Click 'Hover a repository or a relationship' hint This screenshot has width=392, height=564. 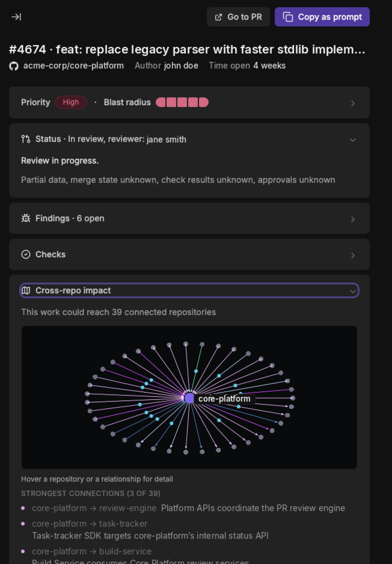(x=97, y=479)
